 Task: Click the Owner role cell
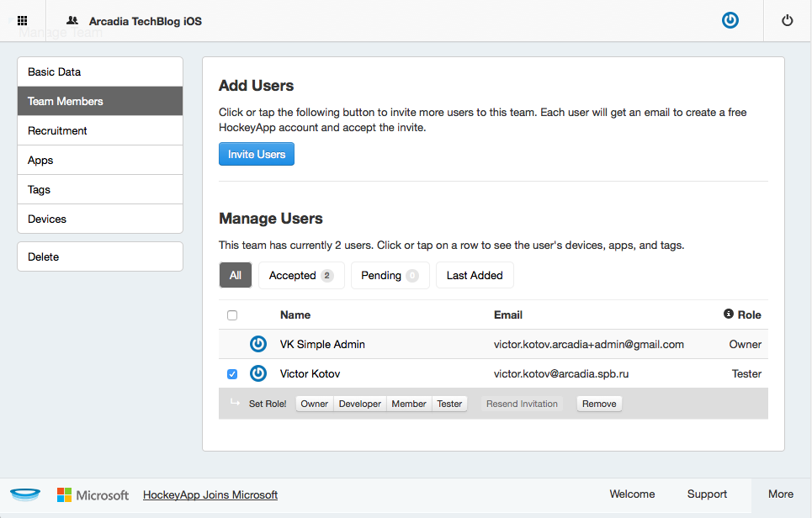(746, 344)
